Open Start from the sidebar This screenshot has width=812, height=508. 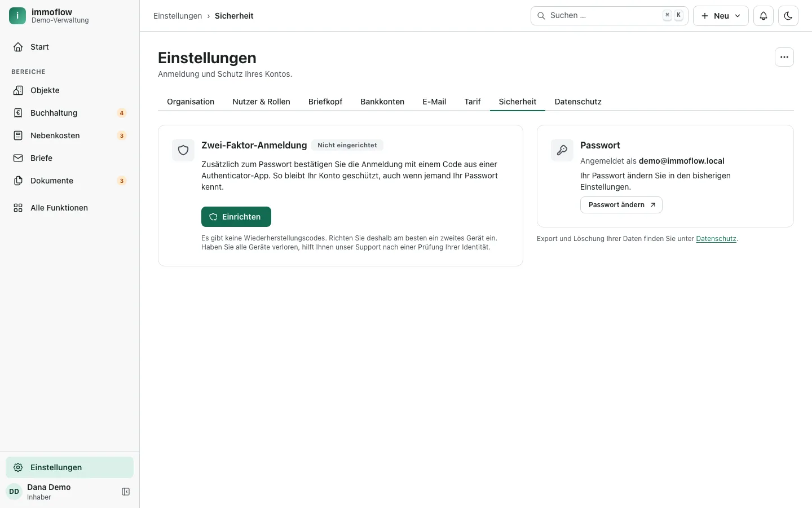pyautogui.click(x=69, y=47)
